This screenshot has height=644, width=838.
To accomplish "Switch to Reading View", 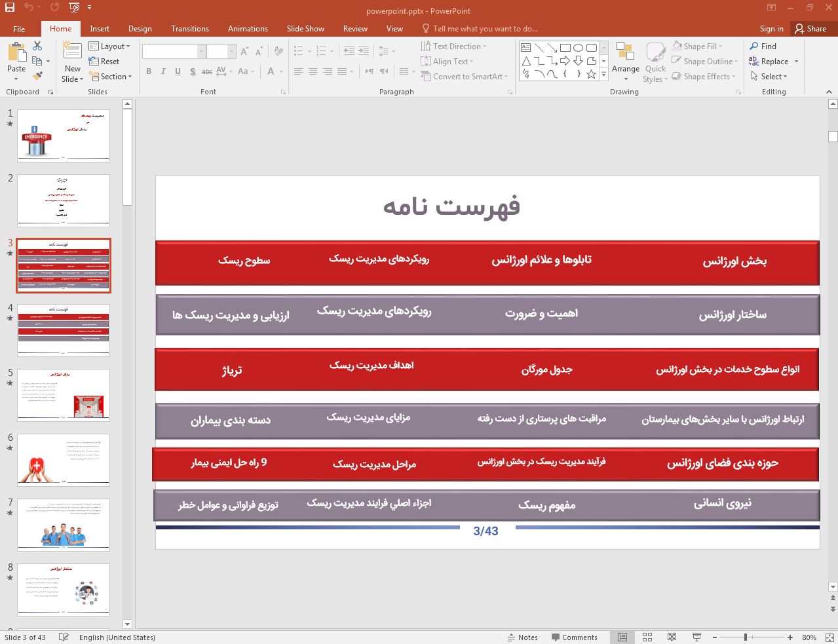I will 672,637.
